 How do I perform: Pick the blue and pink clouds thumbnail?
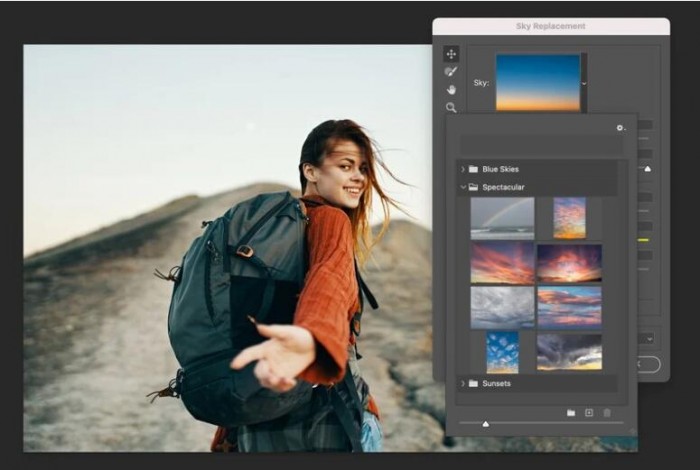tap(570, 308)
